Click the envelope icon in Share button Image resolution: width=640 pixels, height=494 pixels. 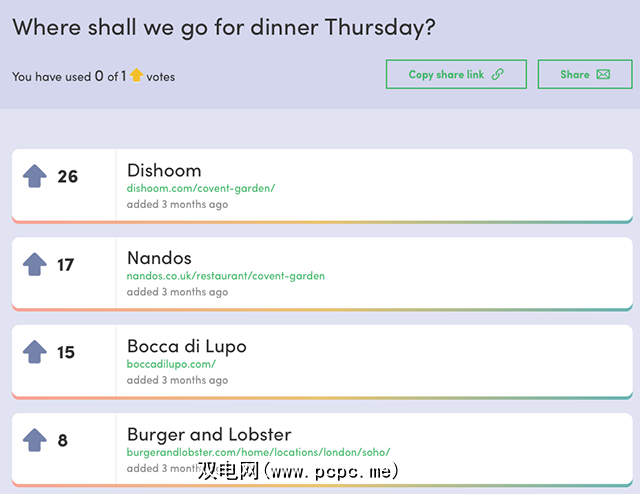pyautogui.click(x=603, y=75)
